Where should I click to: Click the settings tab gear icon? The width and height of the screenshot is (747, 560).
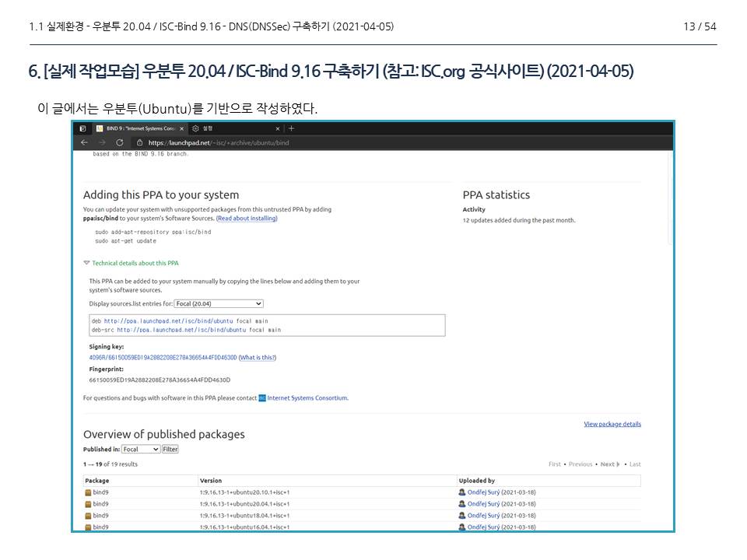(195, 128)
